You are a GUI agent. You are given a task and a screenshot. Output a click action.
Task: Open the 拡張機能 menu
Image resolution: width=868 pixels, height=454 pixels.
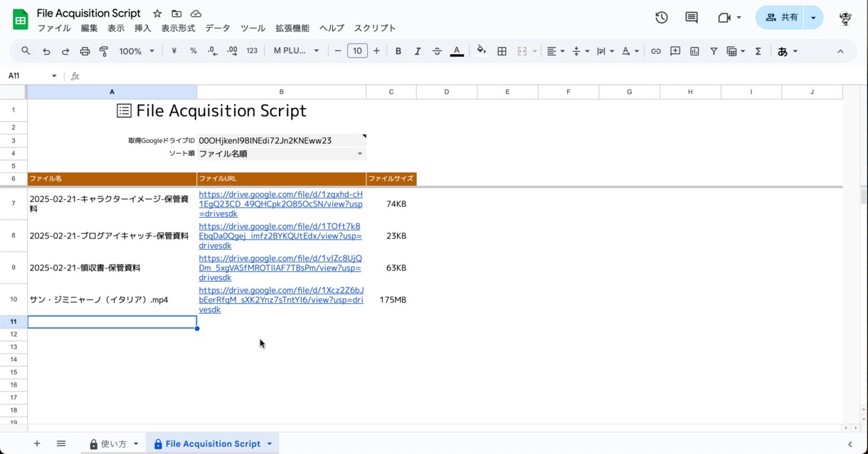[x=292, y=28]
